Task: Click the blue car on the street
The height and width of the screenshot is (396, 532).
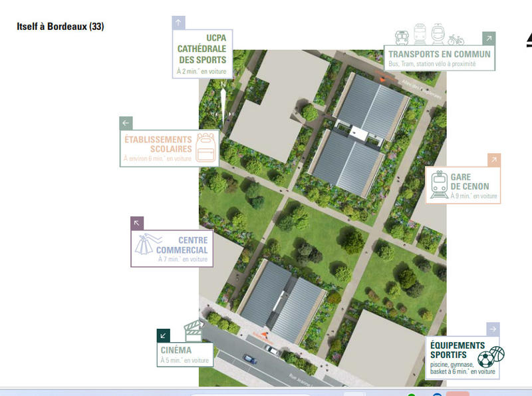Action: point(250,359)
